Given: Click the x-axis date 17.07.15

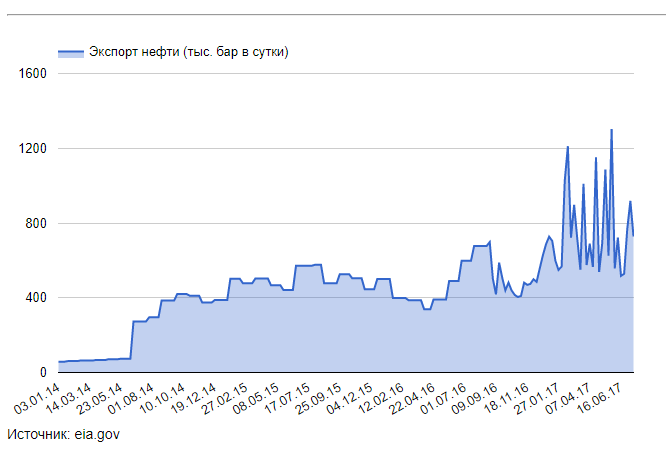Looking at the screenshot, I should (x=287, y=398).
